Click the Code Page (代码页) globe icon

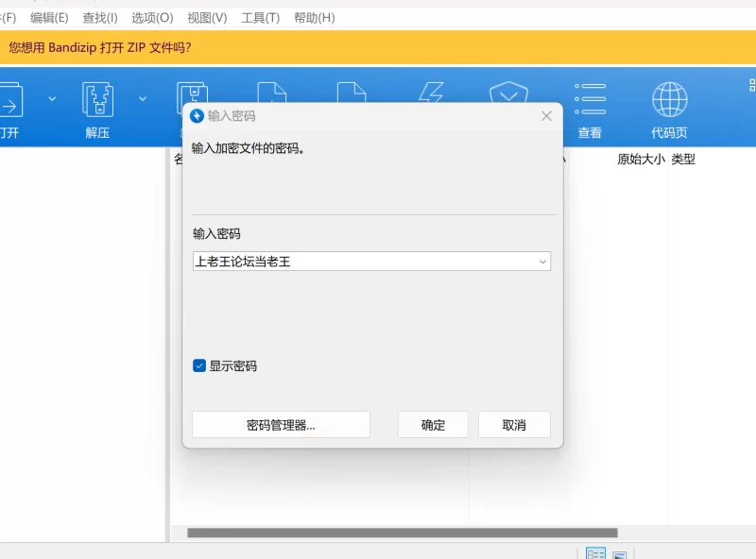(x=670, y=99)
